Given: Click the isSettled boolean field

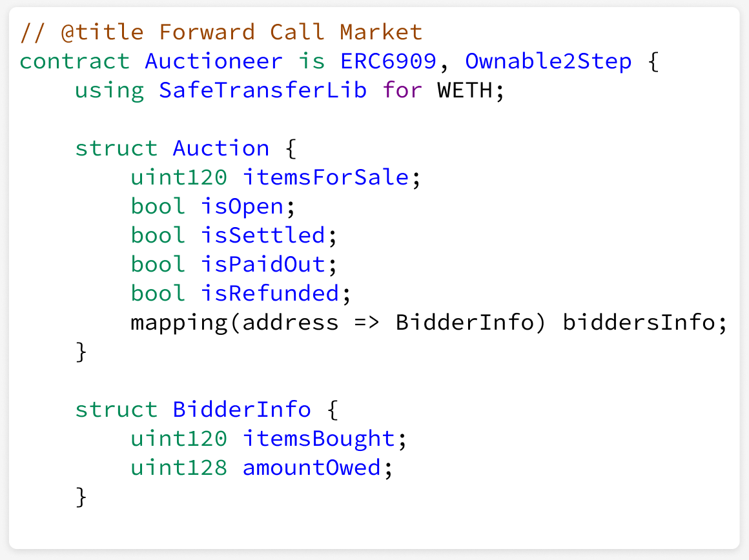Looking at the screenshot, I should (x=263, y=236).
